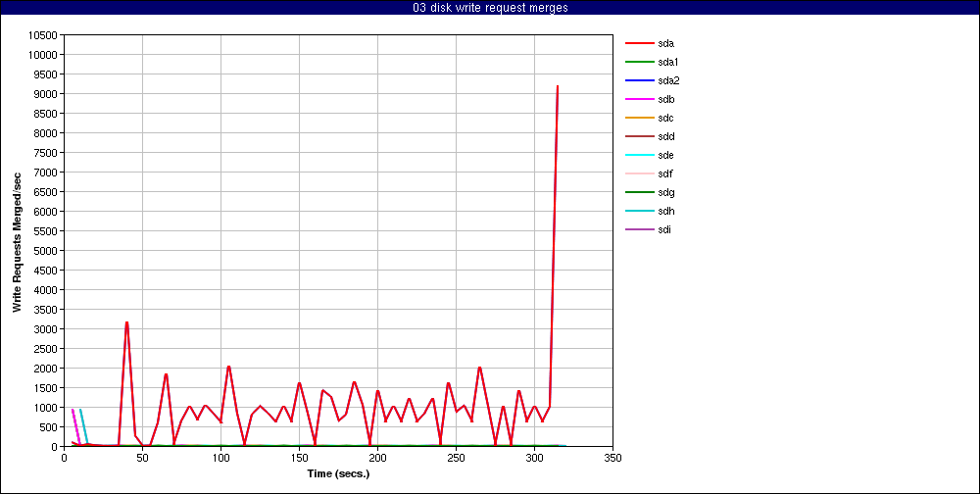980x494 pixels.
Task: Click the sdc legend label
Action: [x=665, y=119]
